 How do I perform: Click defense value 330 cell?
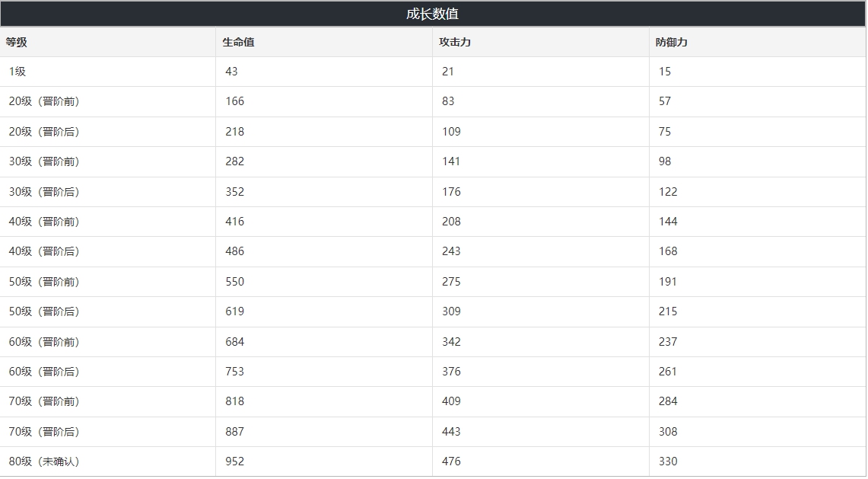pos(758,461)
